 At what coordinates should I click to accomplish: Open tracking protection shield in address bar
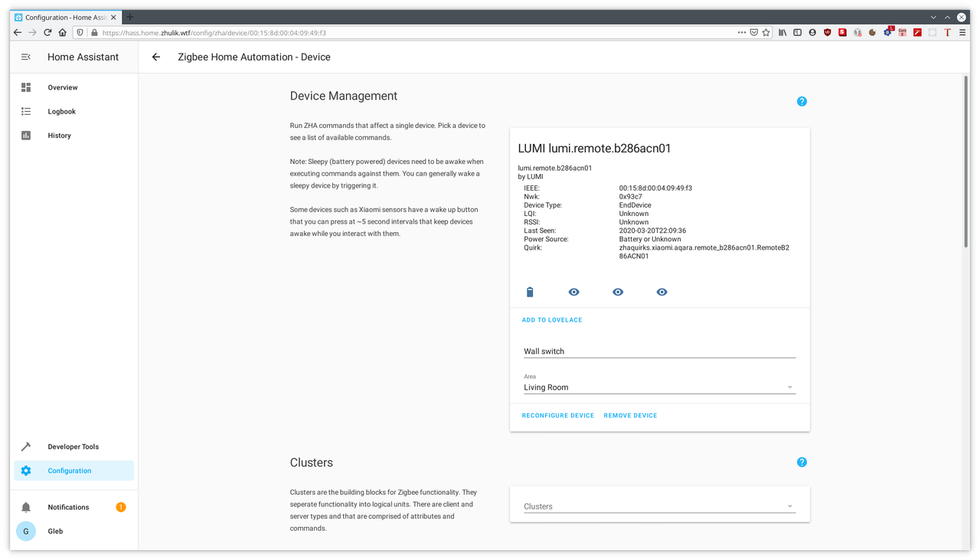[x=81, y=33]
